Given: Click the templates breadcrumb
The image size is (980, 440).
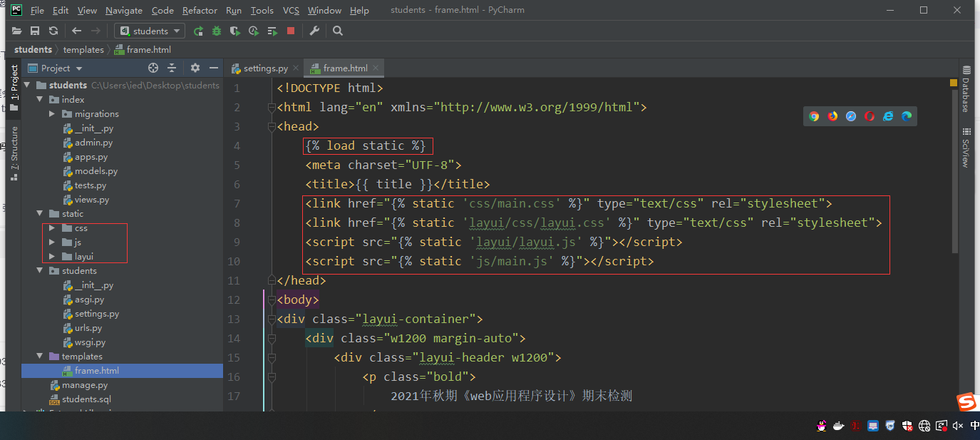Looking at the screenshot, I should pyautogui.click(x=83, y=50).
